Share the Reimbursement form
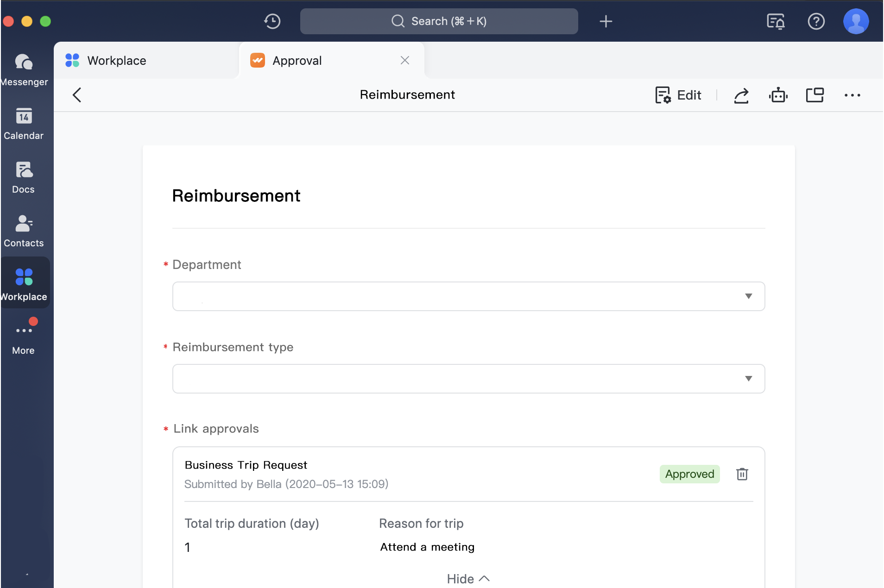The image size is (884, 588). (741, 95)
